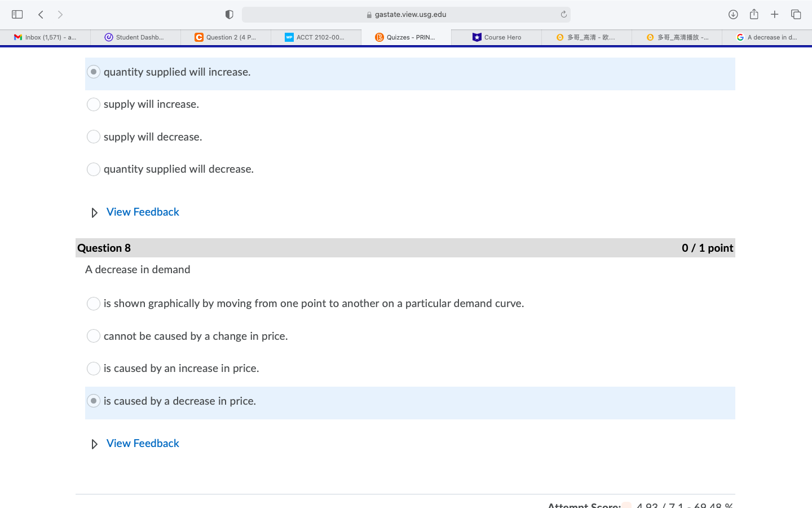Share the page via the Share icon

tap(754, 14)
